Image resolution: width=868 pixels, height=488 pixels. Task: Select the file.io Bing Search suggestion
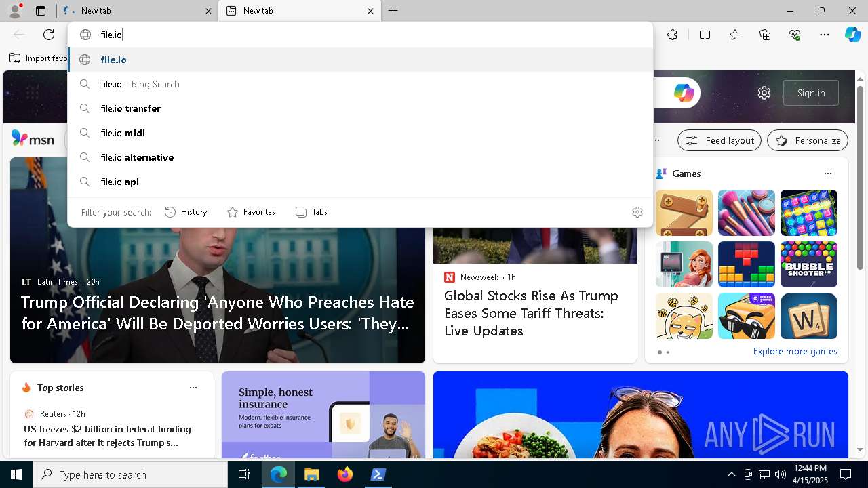coord(360,84)
